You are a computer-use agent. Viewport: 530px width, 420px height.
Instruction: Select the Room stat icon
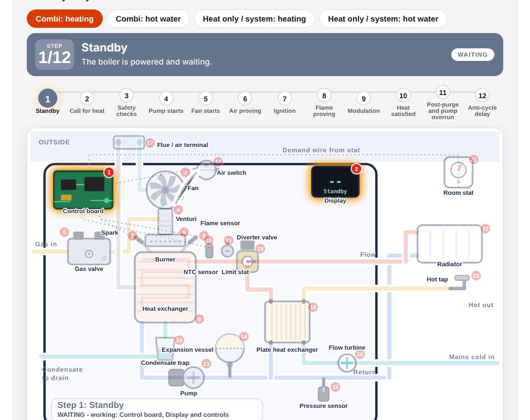(x=458, y=172)
